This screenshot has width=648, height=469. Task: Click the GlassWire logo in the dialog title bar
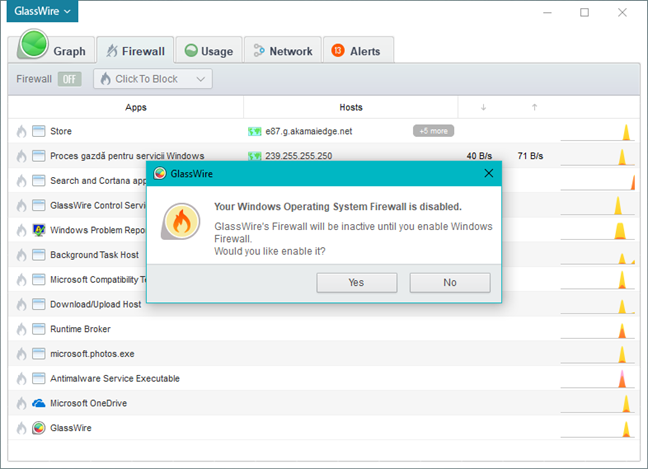pos(160,174)
